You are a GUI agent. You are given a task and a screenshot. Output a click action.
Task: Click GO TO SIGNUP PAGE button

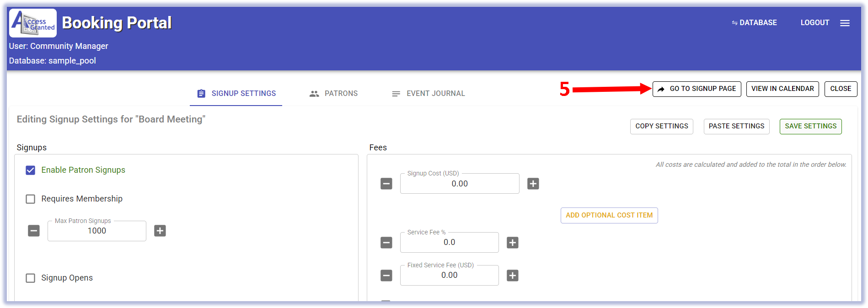697,89
